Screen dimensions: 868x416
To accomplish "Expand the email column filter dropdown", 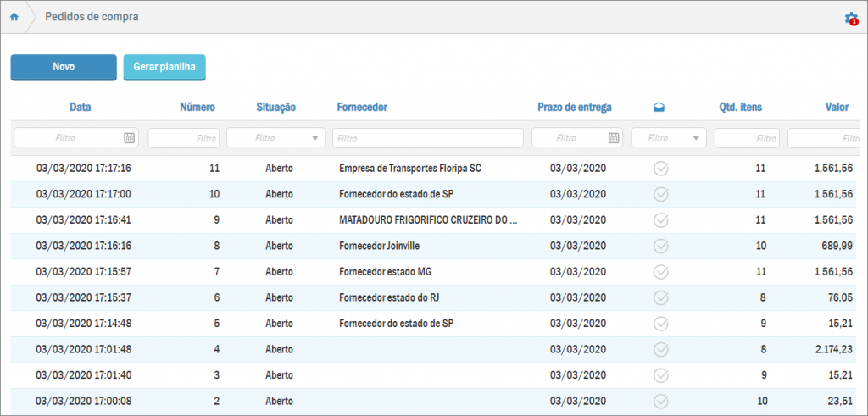I will click(x=696, y=137).
